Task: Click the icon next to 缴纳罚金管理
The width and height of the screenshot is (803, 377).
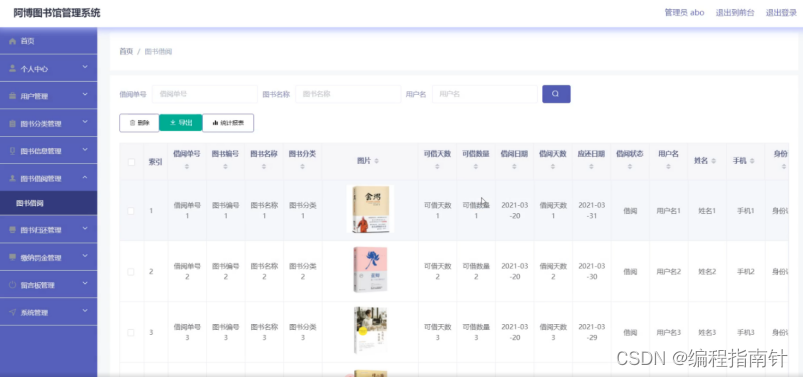Action: click(13, 257)
